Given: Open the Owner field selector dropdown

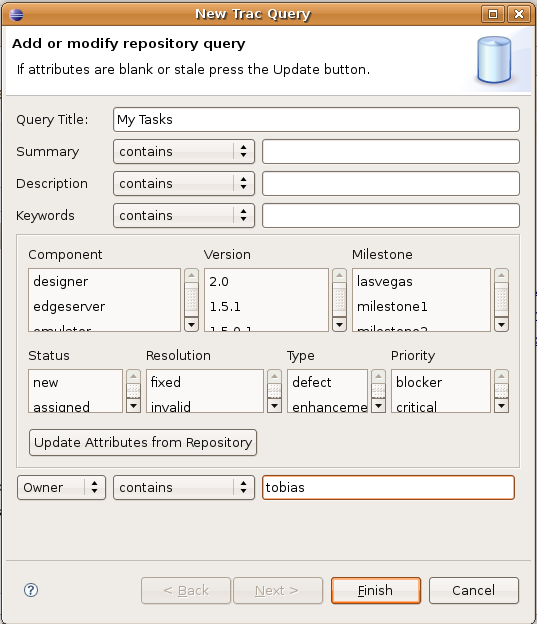Looking at the screenshot, I should coord(61,488).
